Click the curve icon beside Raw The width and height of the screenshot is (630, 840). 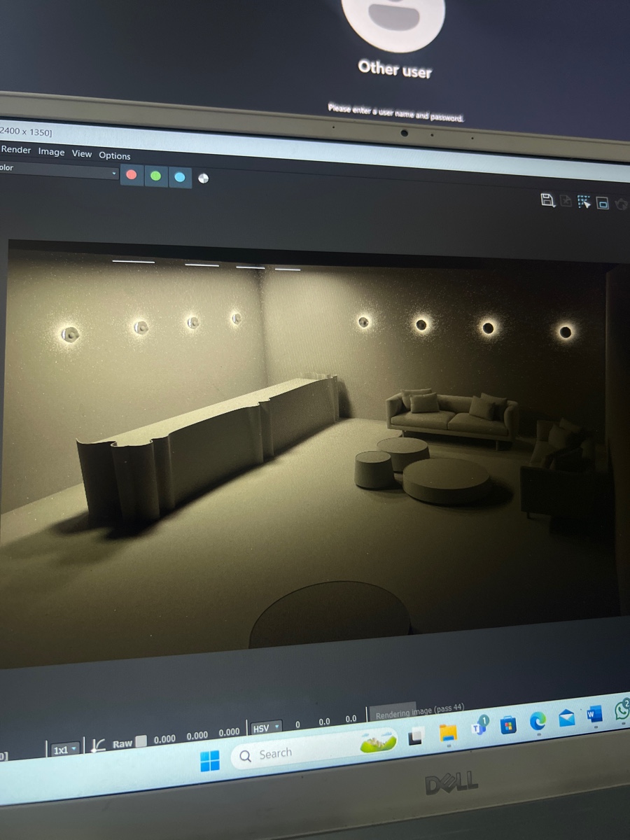[x=99, y=745]
